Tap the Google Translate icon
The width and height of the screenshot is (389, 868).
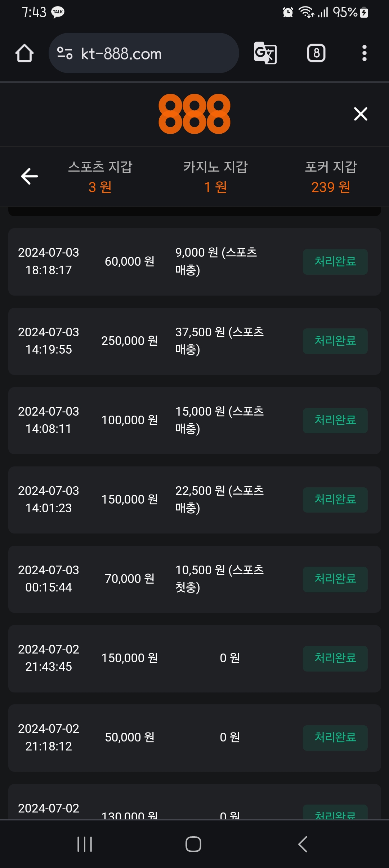(x=265, y=53)
